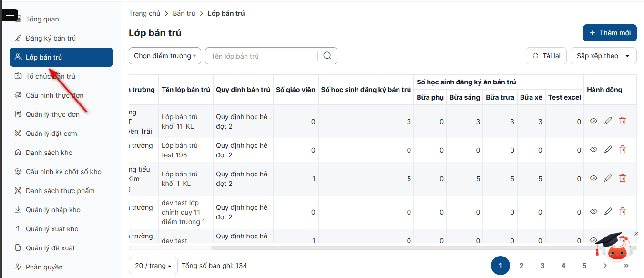Click the black plus icon top-left
The height and width of the screenshot is (278, 644).
click(x=10, y=15)
